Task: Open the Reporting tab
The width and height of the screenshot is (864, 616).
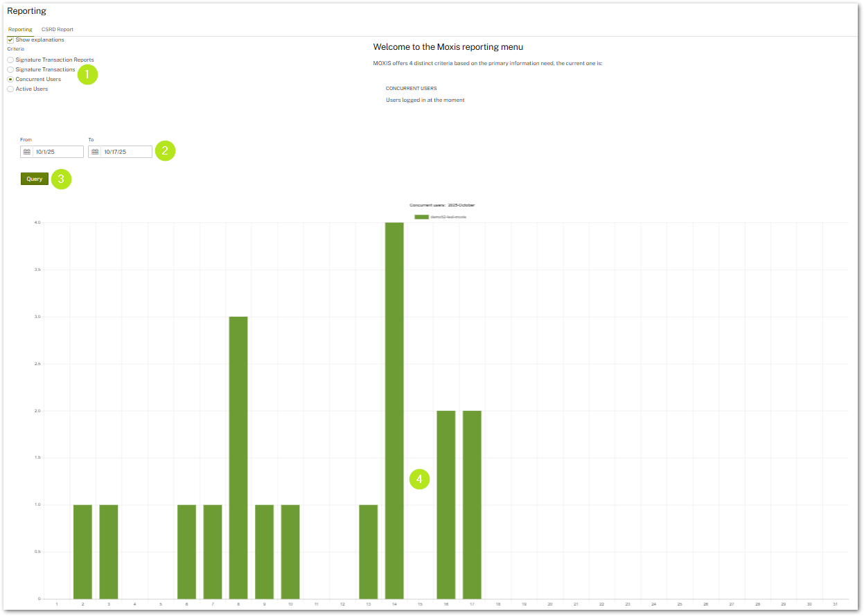Action: pos(20,30)
